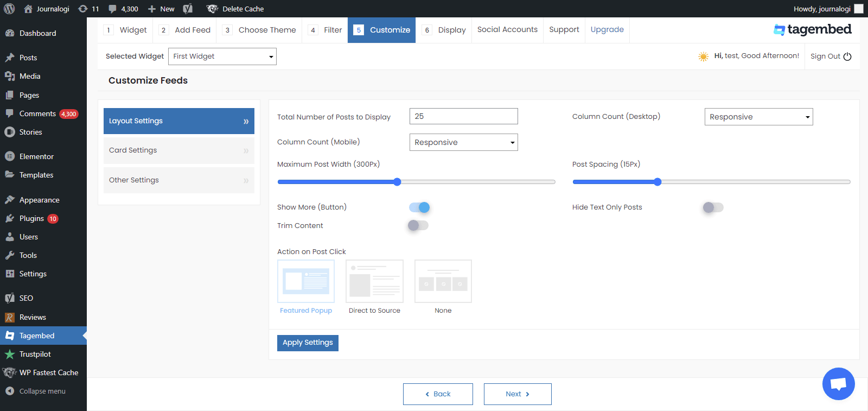Click the Posts pin icon

pyautogui.click(x=10, y=58)
